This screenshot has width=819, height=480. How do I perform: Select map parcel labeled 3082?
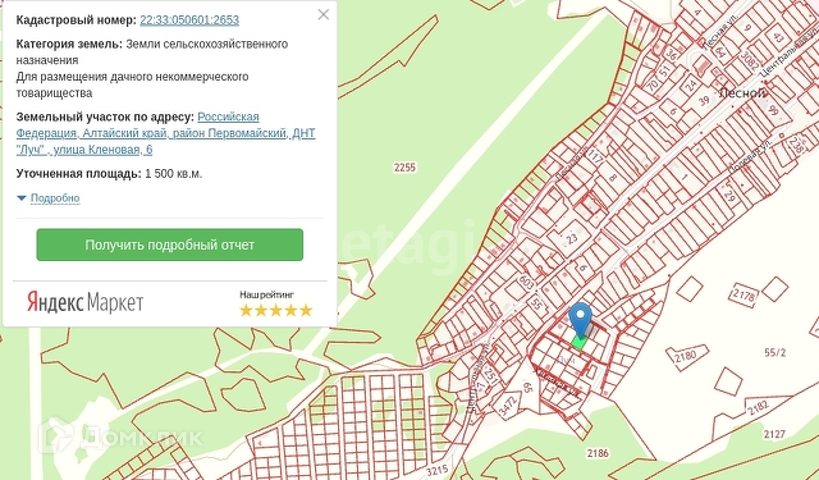[750, 61]
